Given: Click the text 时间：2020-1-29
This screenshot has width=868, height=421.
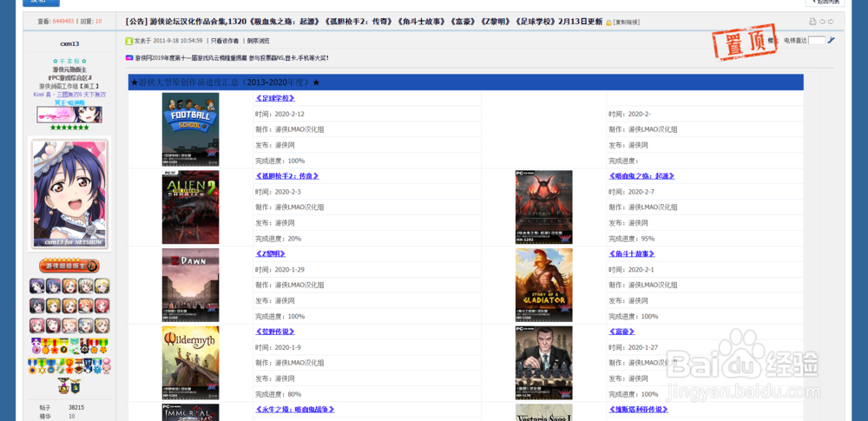Looking at the screenshot, I should [280, 270].
